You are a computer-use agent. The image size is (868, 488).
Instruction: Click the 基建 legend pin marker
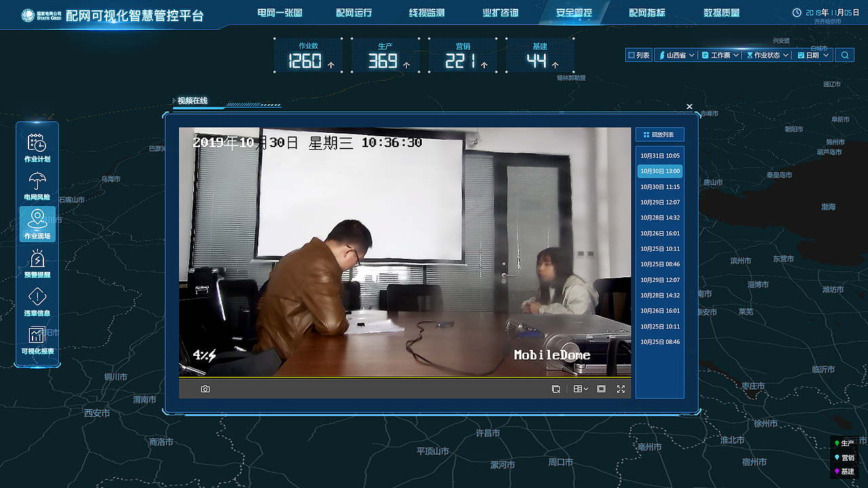(837, 472)
